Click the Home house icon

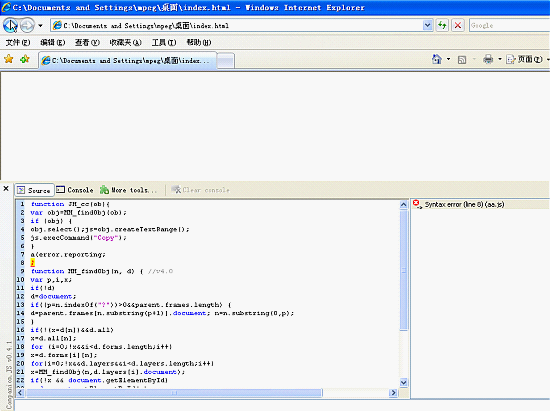point(436,59)
